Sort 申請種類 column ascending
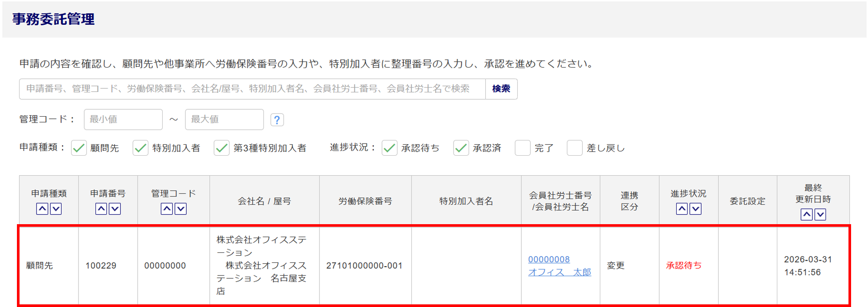Viewport: 868px width, 307px height. [x=42, y=209]
